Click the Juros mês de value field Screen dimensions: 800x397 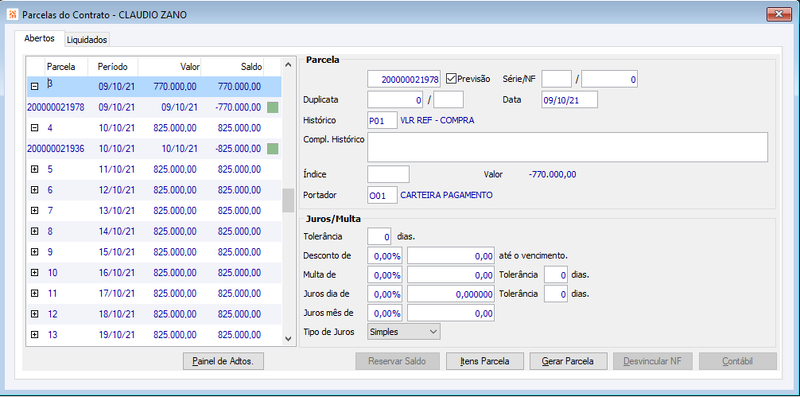(451, 313)
